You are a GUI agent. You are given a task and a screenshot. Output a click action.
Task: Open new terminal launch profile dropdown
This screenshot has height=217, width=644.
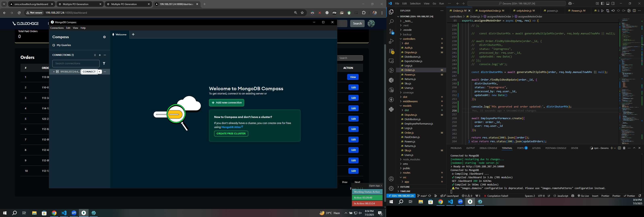coord(615,148)
